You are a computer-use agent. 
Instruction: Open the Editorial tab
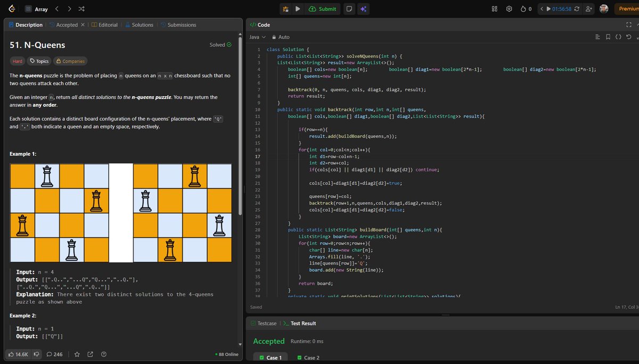[104, 24]
